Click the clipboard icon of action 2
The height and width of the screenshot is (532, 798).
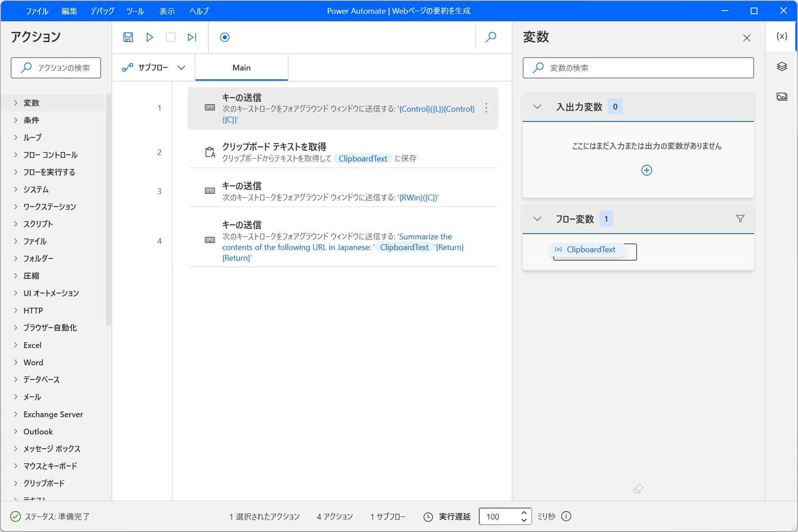(x=210, y=152)
